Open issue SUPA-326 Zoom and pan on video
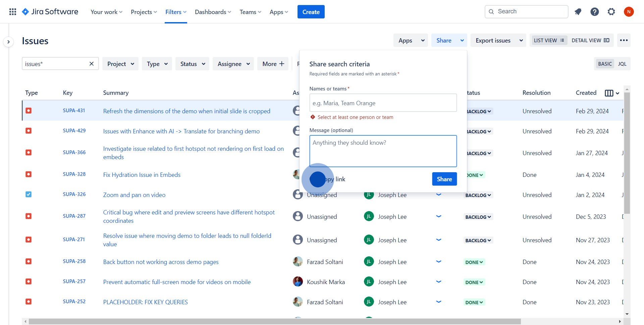 (134, 195)
